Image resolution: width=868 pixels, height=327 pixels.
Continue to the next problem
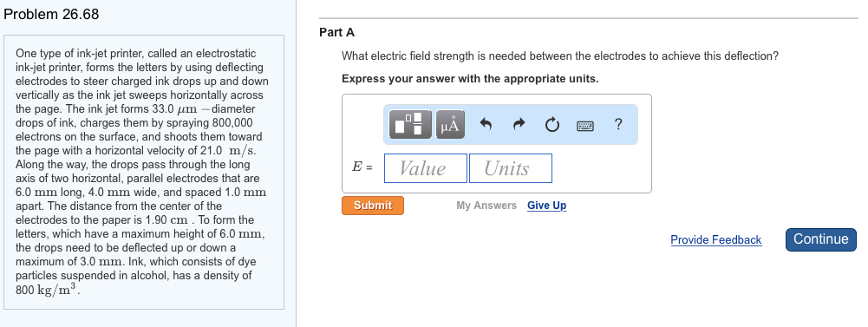pyautogui.click(x=821, y=239)
